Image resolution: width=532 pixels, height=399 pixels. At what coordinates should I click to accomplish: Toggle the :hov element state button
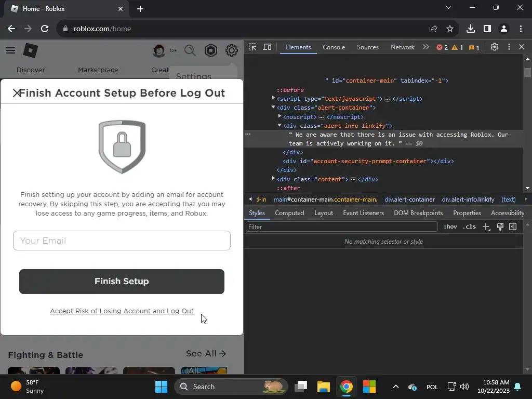[x=450, y=227]
